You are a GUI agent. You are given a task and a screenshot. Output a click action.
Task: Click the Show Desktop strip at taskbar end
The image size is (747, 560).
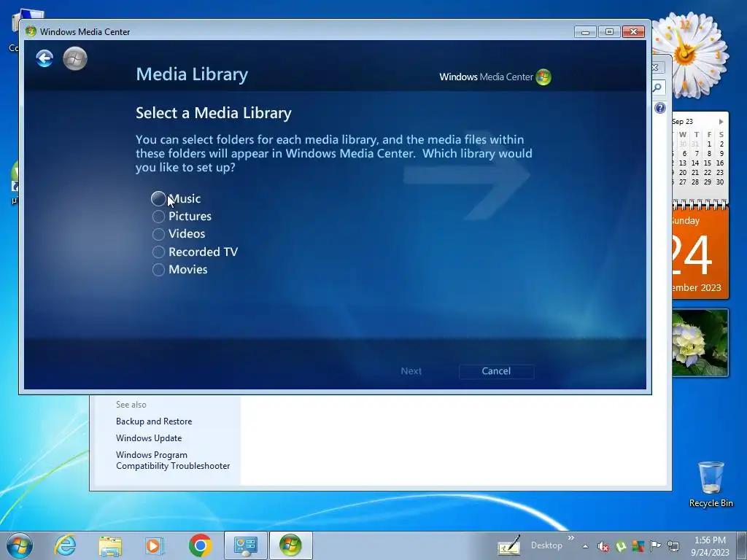[x=741, y=546]
